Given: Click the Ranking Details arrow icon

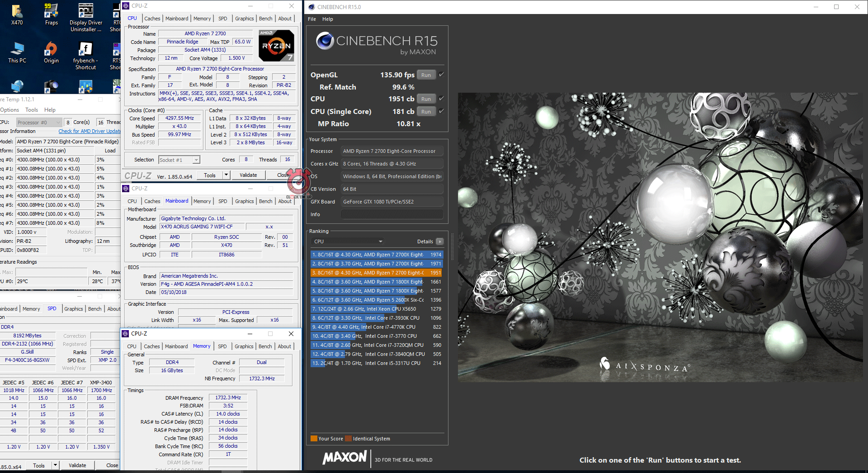Looking at the screenshot, I should [439, 241].
